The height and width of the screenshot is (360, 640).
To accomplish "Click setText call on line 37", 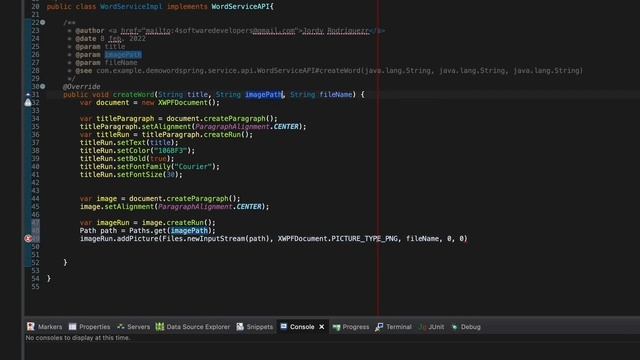I will [131, 143].
